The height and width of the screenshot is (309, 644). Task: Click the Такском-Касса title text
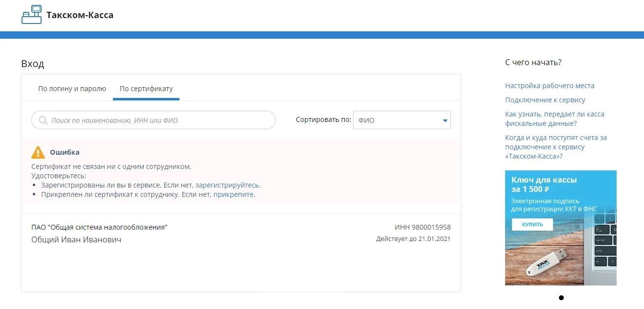[80, 15]
